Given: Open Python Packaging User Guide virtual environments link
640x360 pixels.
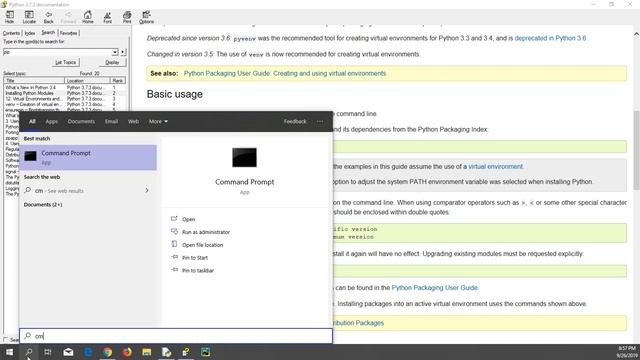Looking at the screenshot, I should pos(285,73).
